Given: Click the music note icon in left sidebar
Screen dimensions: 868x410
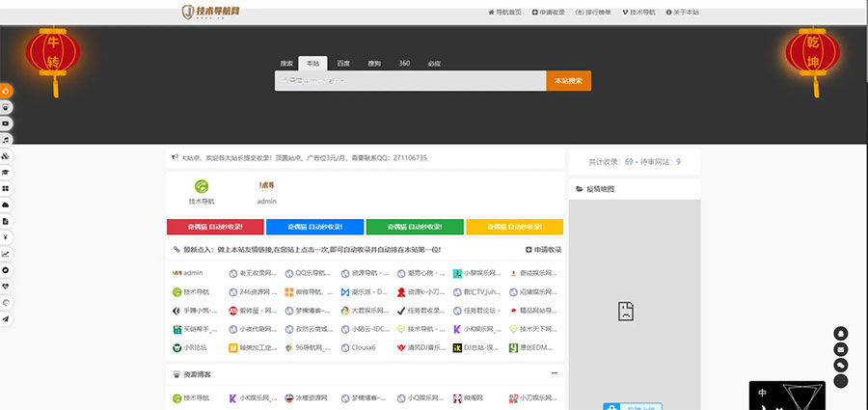Looking at the screenshot, I should click(x=6, y=139).
